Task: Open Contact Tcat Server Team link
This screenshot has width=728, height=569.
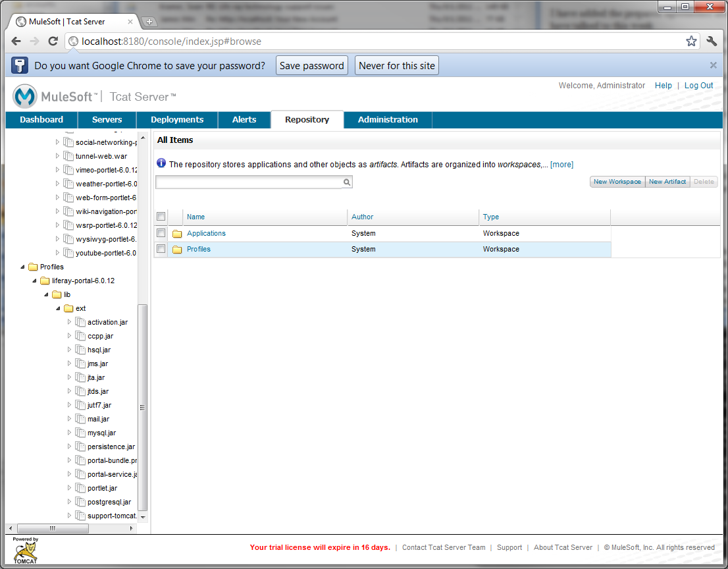Action: pos(444,547)
